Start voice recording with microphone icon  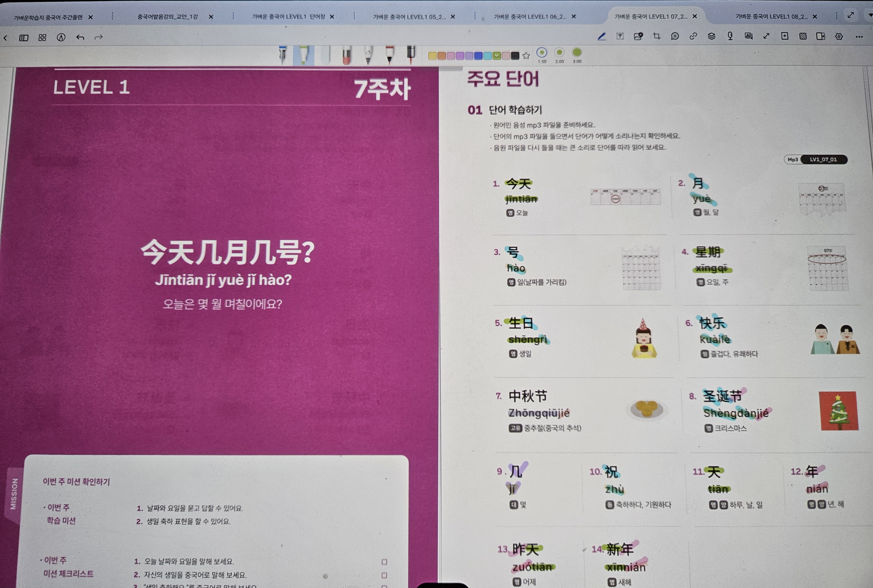(x=730, y=36)
